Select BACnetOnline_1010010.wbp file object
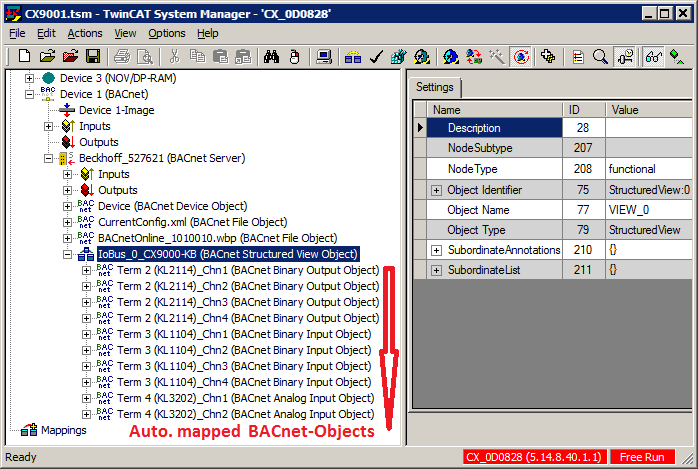The height and width of the screenshot is (469, 698). (218, 238)
